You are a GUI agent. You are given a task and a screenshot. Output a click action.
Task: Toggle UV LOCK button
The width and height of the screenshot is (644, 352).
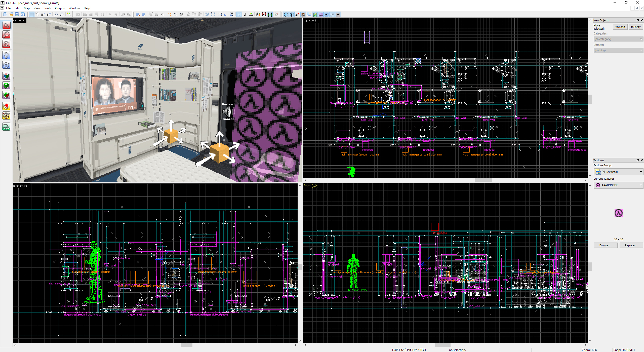pos(251,14)
